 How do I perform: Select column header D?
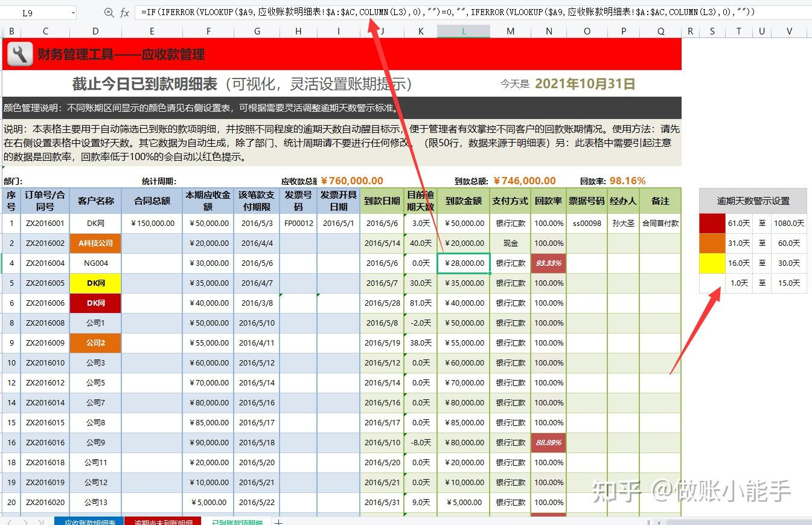click(95, 31)
